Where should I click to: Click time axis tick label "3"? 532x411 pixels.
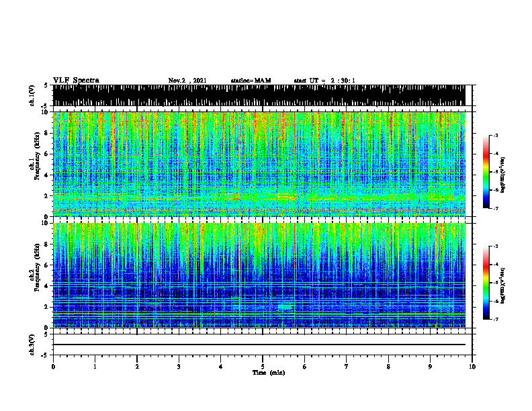(179, 367)
